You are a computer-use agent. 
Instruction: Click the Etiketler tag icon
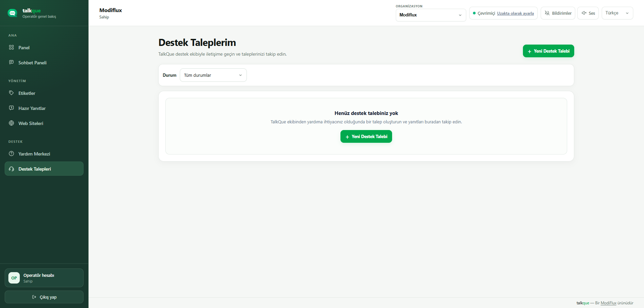11,93
